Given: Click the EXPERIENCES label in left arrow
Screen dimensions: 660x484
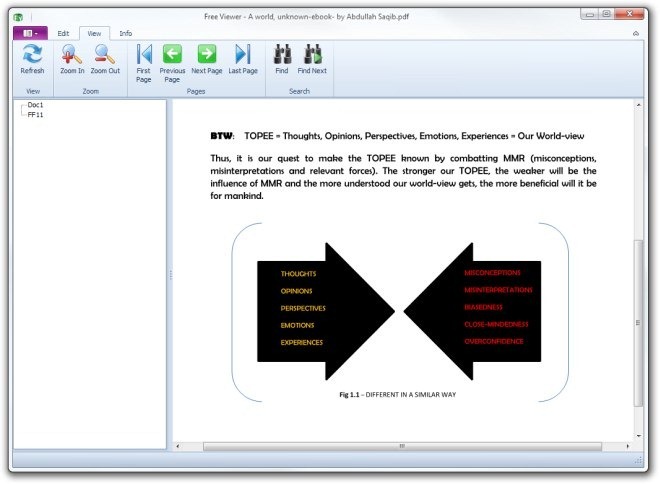Looking at the screenshot, I should click(302, 343).
